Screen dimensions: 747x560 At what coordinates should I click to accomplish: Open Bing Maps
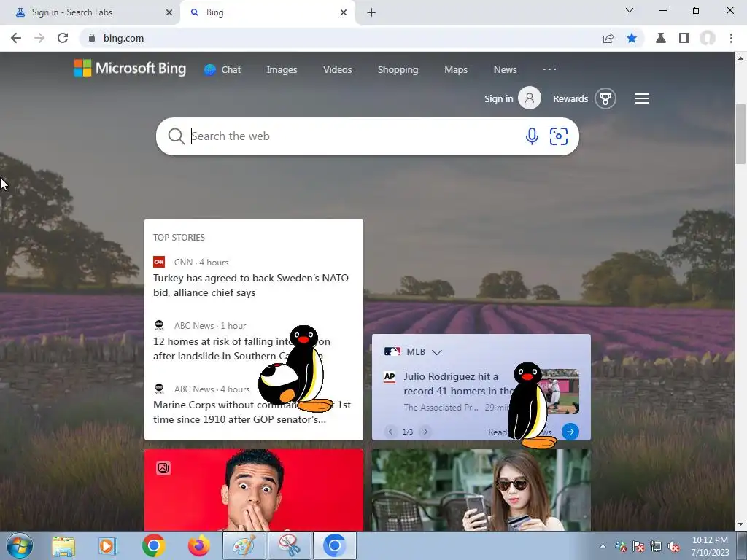pyautogui.click(x=456, y=69)
